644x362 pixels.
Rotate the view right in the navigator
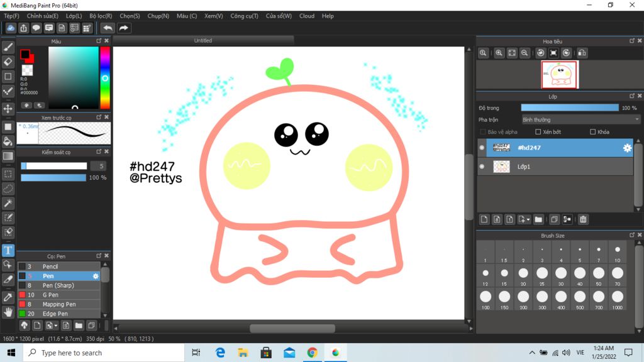pos(567,53)
